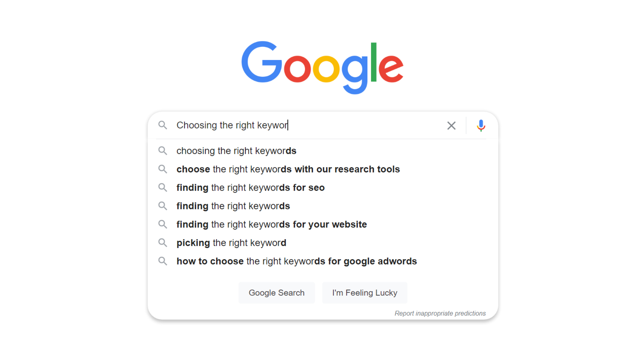Click the search icon beside last suggestion

164,261
